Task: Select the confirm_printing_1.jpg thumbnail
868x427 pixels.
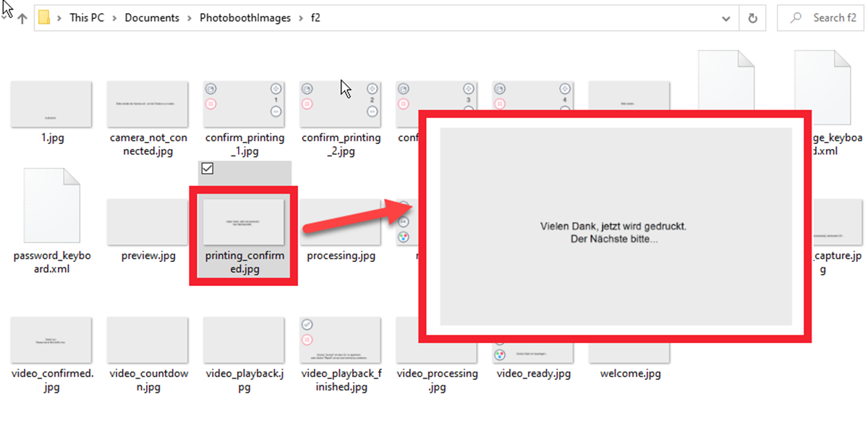Action: pyautogui.click(x=244, y=103)
